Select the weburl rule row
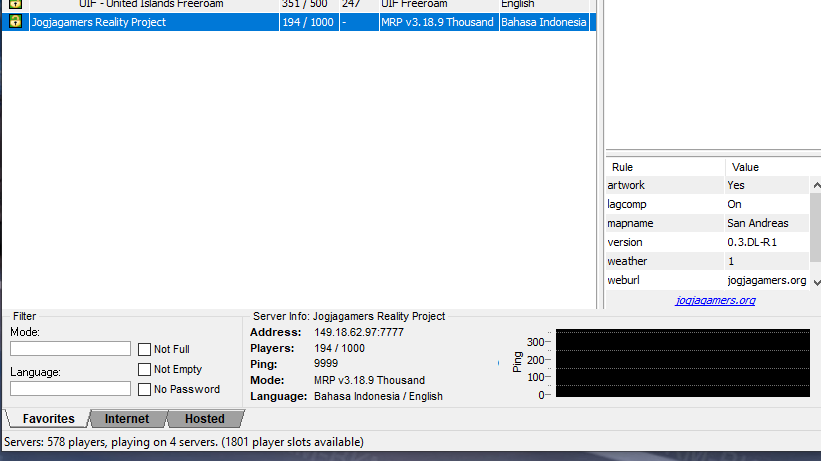The width and height of the screenshot is (821, 461). 708,280
